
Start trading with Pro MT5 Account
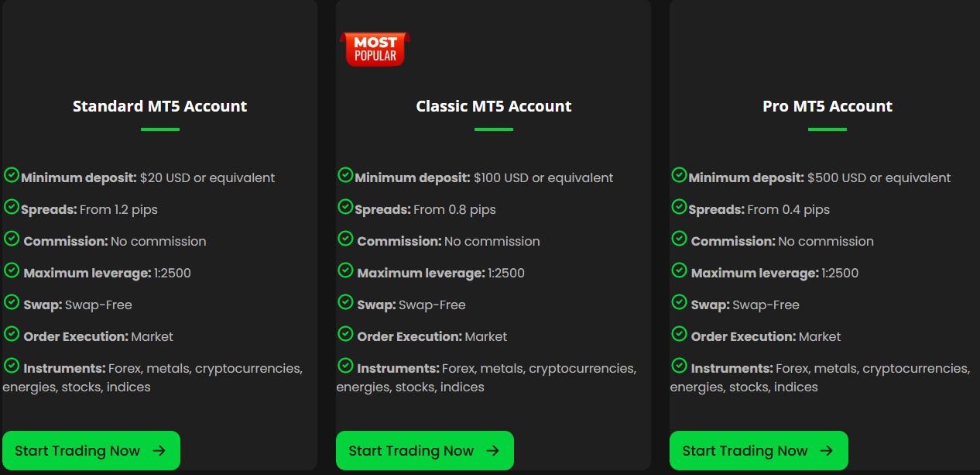759,451
